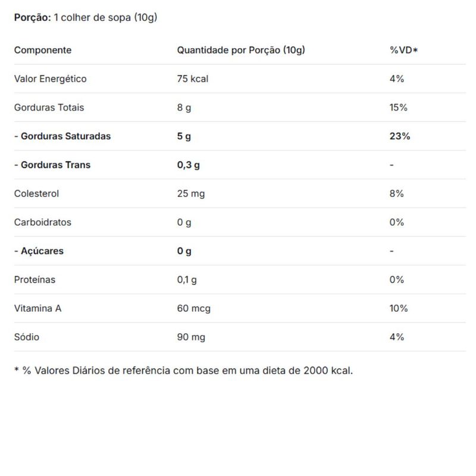Viewport: 476px width, 476px height.
Task: Click the 23% daily value cell
Action: (x=400, y=136)
